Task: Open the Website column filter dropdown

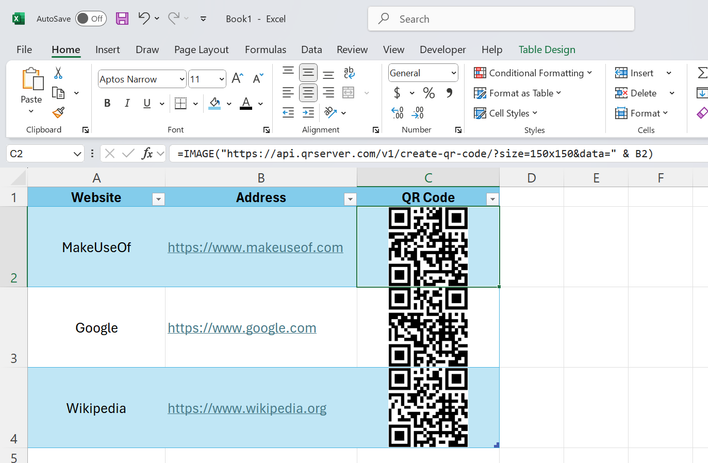Action: (158, 199)
